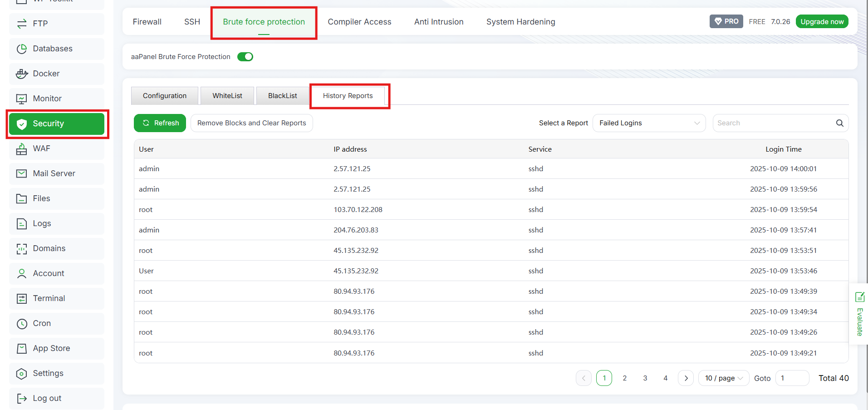Disable aaPanel Brute Force Protection switch
The height and width of the screenshot is (410, 868).
[x=245, y=57]
